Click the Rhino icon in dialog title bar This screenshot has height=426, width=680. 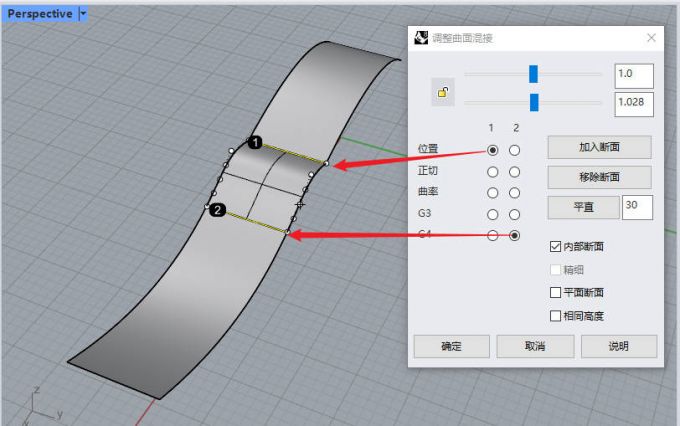pyautogui.click(x=420, y=38)
